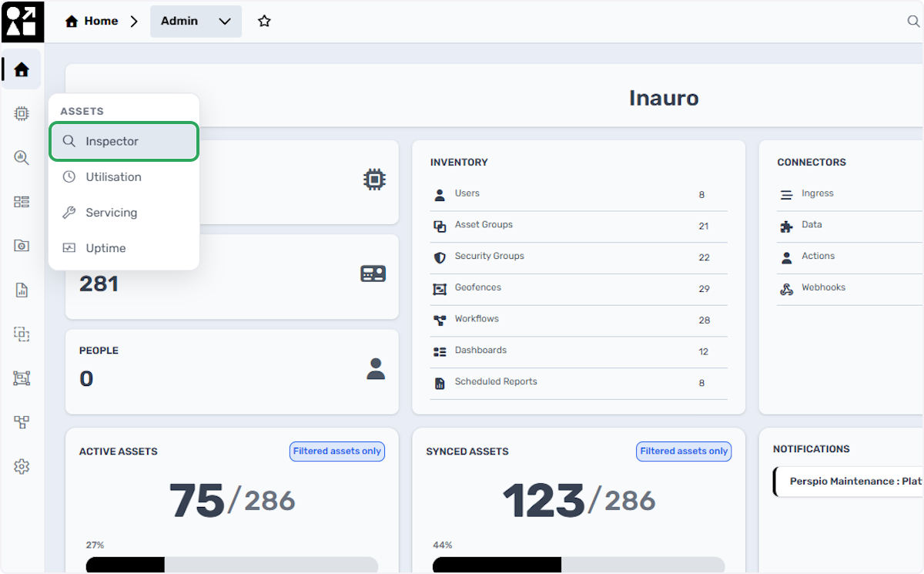Image resolution: width=924 pixels, height=574 pixels.
Task: Open the analytics magnifier icon in sidebar
Action: pos(22,158)
